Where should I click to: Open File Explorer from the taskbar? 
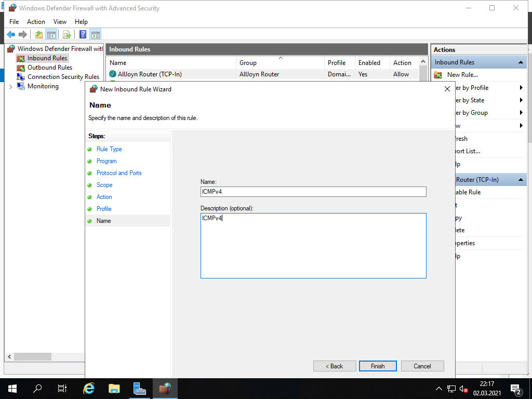tap(114, 388)
